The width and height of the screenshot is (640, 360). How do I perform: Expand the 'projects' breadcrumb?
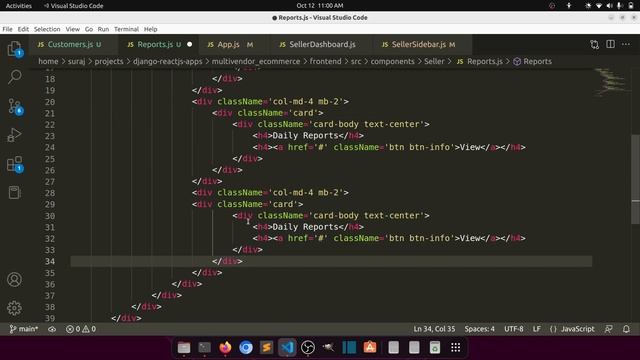[109, 61]
